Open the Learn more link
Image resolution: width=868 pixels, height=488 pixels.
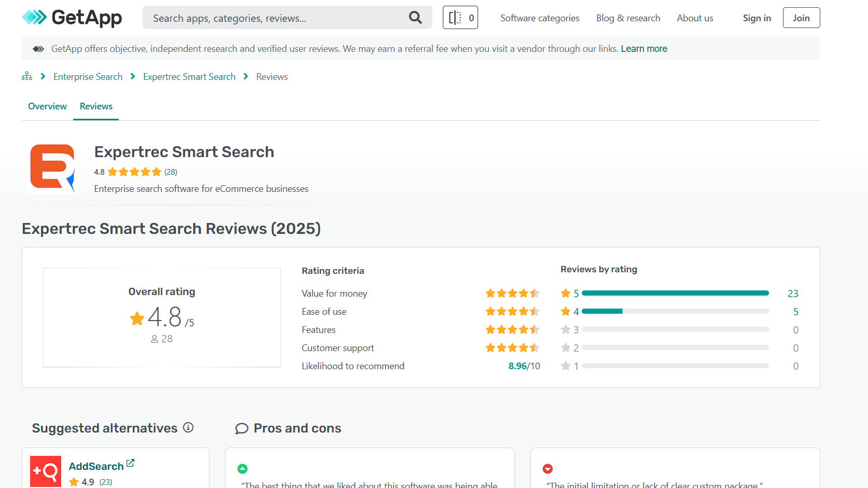click(644, 49)
